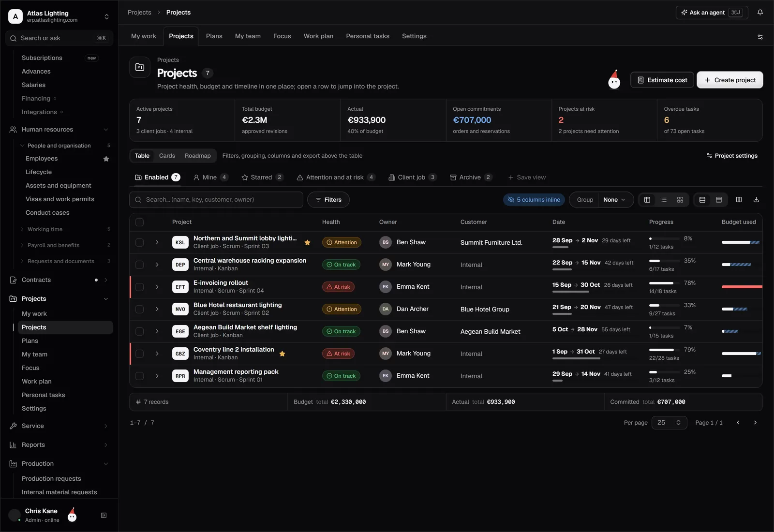This screenshot has width=774, height=532.
Task: Toggle the 5 columns inline visibility
Action: [x=534, y=200]
